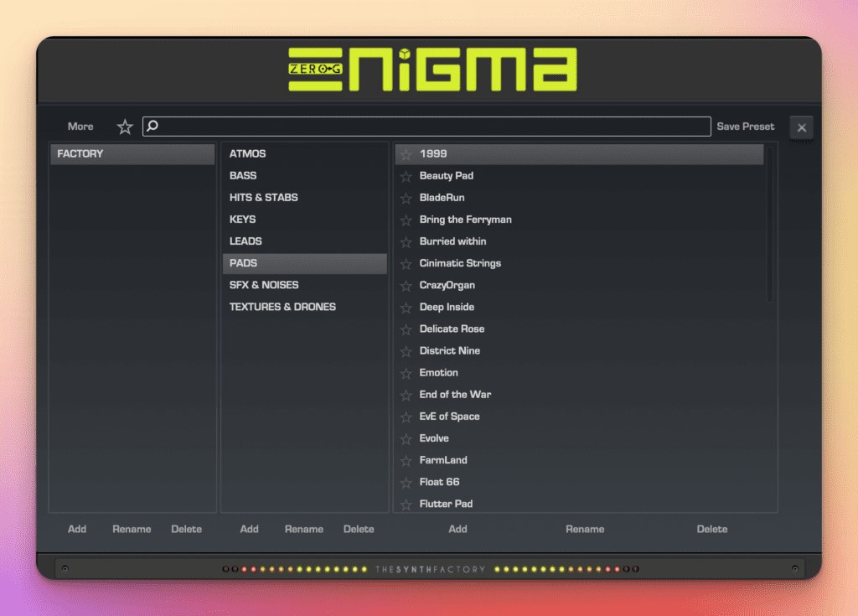Star the EvE of Space preset
The image size is (858, 616).
point(406,417)
